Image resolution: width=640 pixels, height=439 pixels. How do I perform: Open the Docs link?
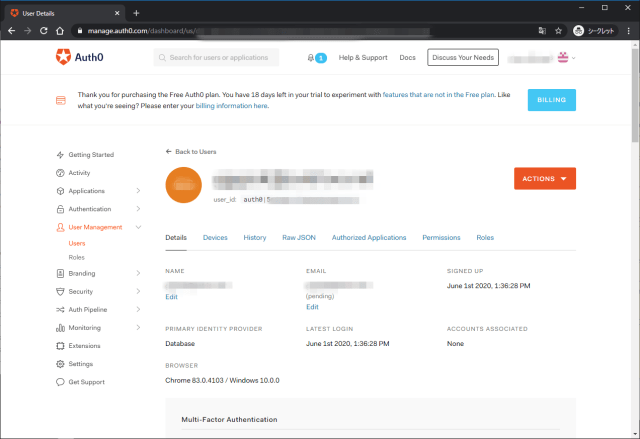point(407,58)
